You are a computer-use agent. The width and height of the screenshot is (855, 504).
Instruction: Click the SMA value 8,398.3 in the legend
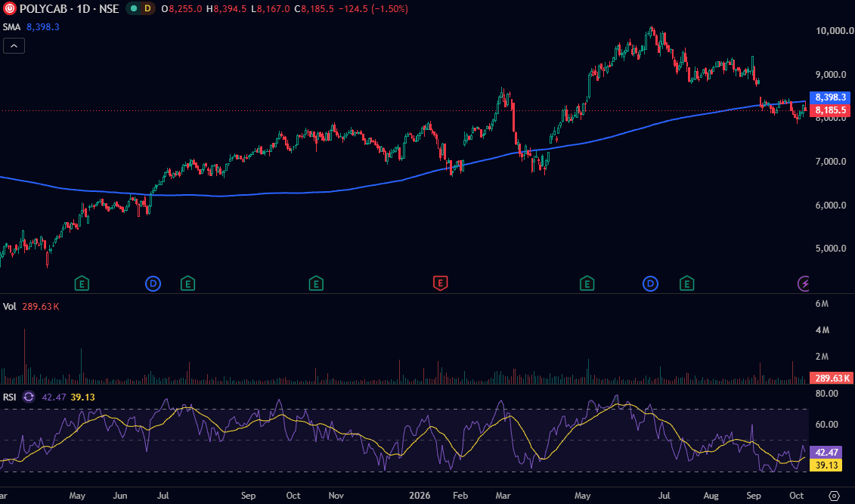[x=43, y=26]
